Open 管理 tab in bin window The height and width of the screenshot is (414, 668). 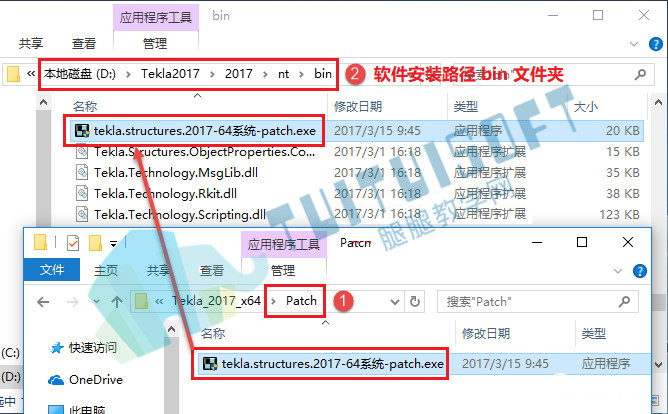tap(155, 43)
